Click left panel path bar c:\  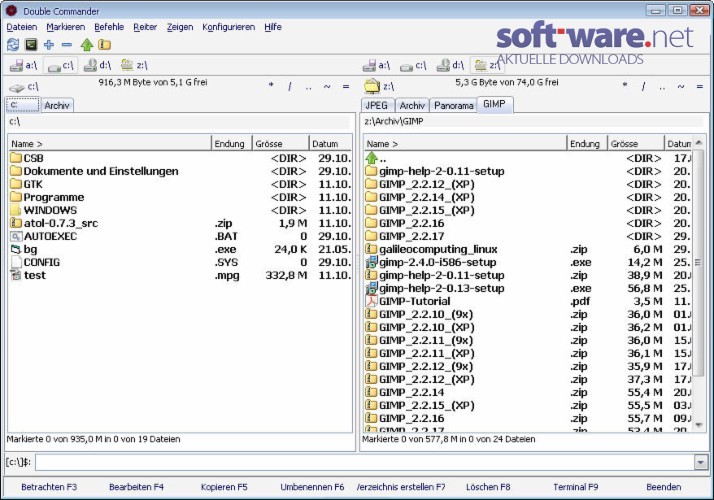179,122
